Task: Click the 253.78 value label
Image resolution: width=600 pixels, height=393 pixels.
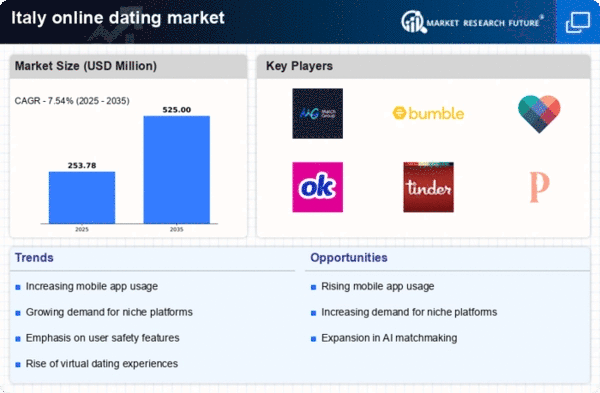Action: [82, 165]
